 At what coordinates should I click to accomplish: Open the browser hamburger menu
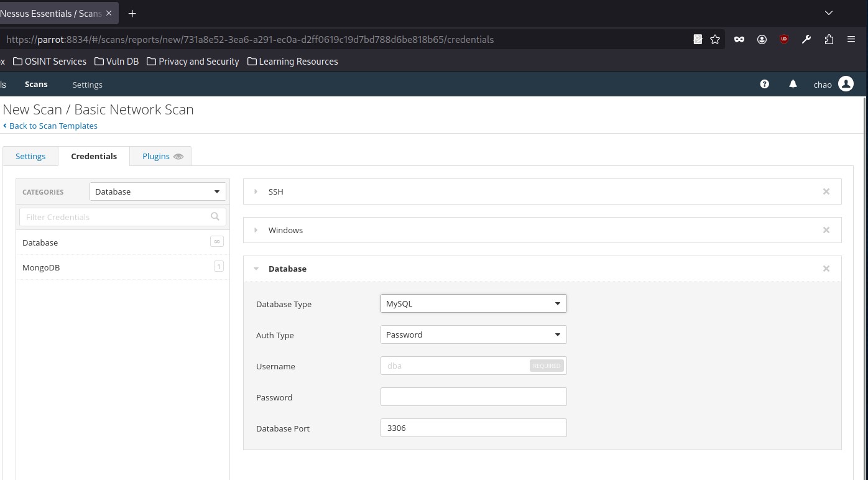click(851, 39)
